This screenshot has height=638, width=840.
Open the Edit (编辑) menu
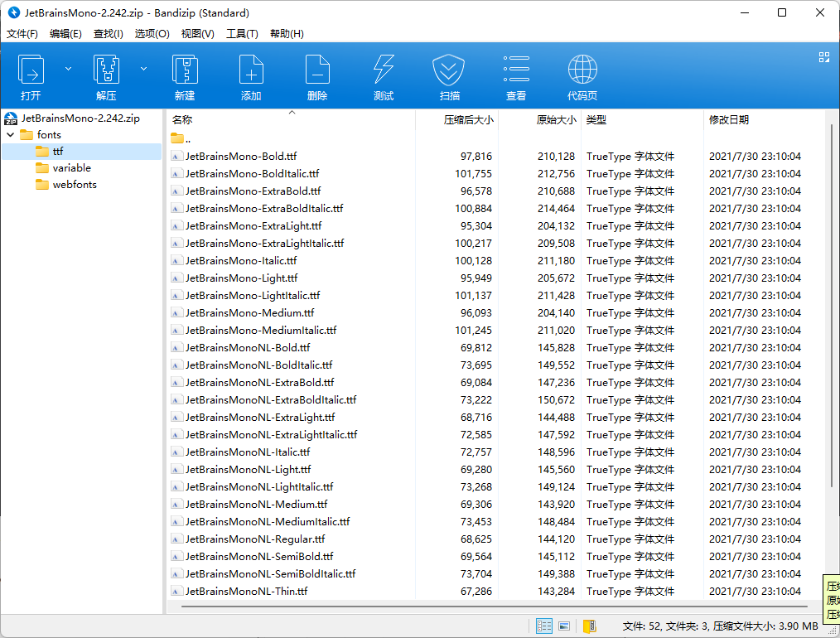(x=65, y=34)
